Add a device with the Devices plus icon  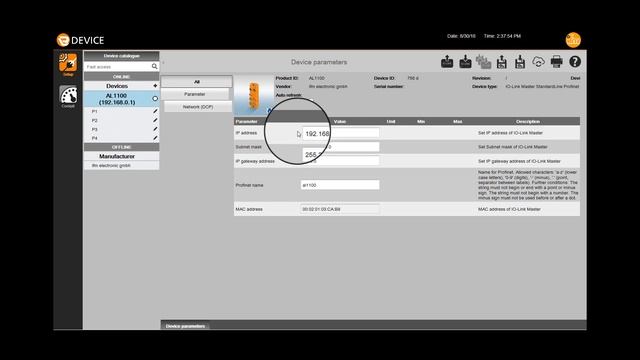(x=155, y=86)
